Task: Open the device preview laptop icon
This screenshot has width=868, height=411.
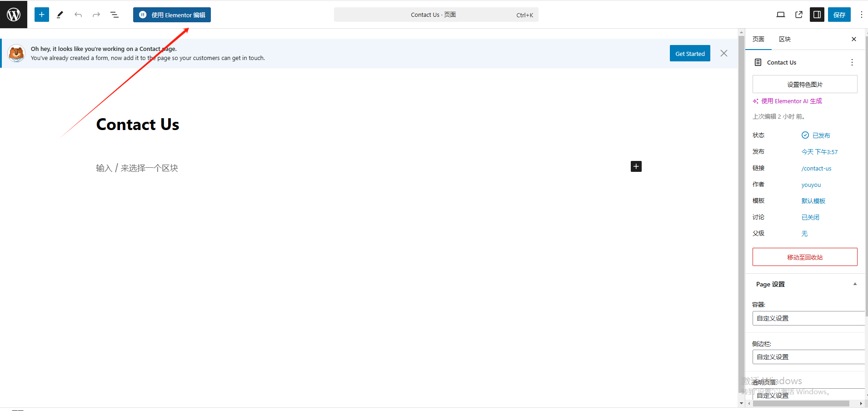Action: 781,15
